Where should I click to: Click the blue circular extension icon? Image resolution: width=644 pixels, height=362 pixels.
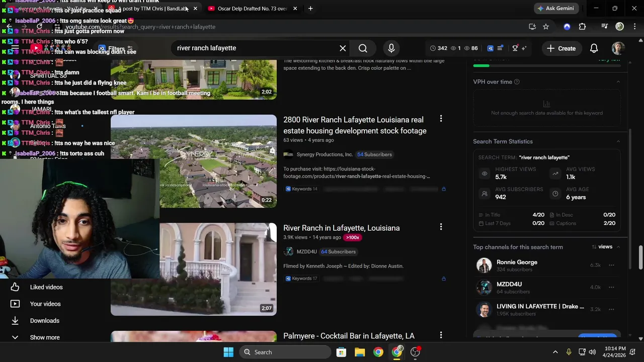point(567,27)
